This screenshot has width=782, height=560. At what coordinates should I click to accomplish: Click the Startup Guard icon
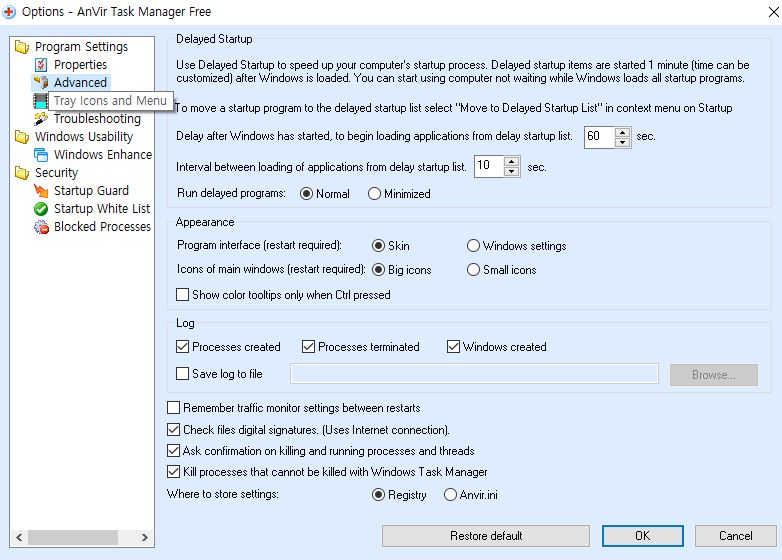pos(41,190)
